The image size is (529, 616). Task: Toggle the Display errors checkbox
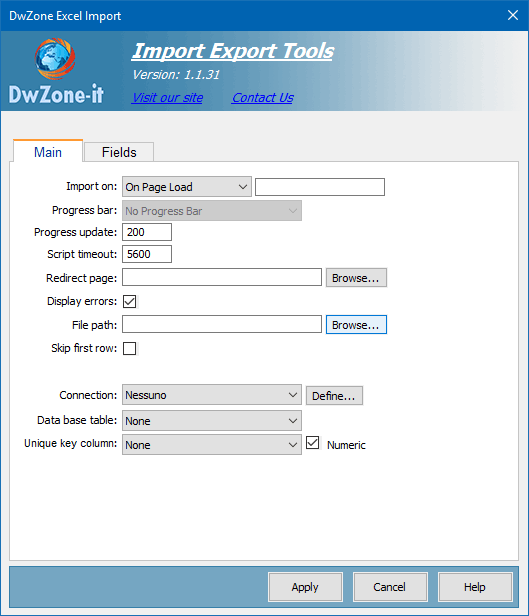click(x=130, y=301)
